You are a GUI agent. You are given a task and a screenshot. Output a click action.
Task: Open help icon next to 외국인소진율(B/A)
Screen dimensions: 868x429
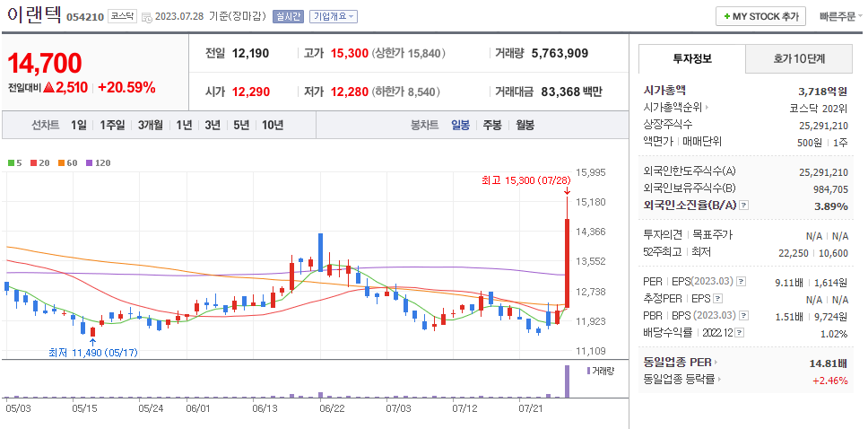click(744, 206)
